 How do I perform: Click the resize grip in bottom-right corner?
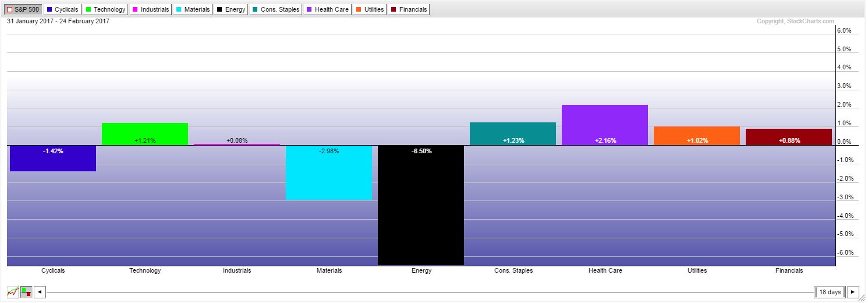pos(864,300)
